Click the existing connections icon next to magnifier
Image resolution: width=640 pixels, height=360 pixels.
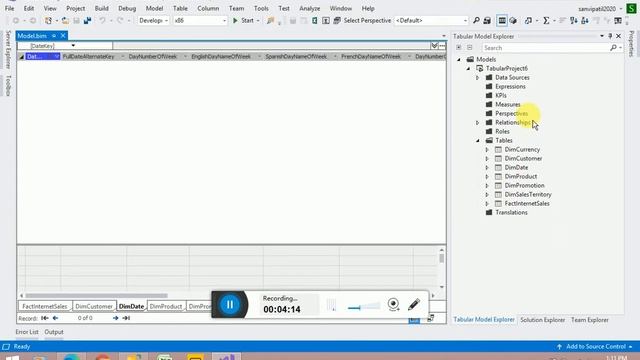click(x=487, y=20)
